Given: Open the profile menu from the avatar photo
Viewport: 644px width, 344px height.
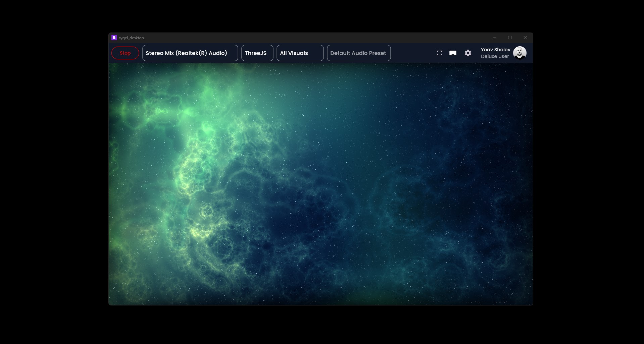Looking at the screenshot, I should pos(519,53).
